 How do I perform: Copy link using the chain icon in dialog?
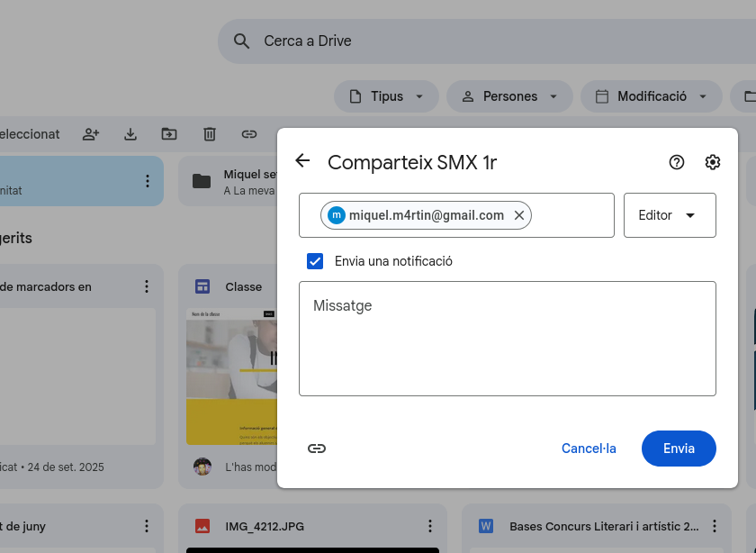tap(317, 449)
